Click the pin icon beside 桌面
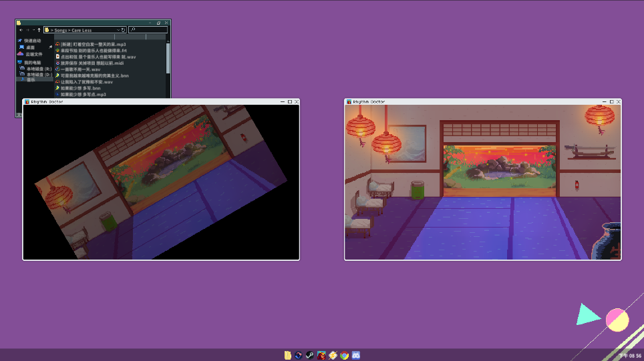Screen dimensions: 644x361 pyautogui.click(x=50, y=47)
